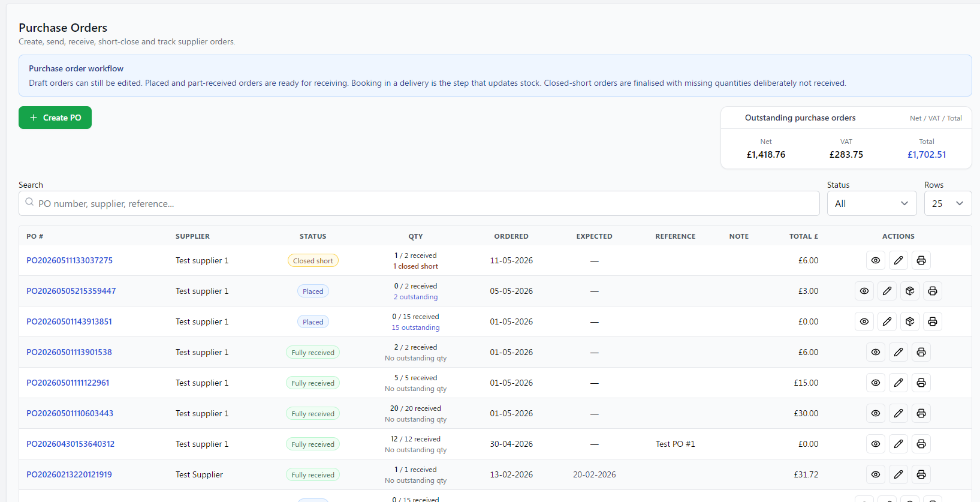View purchase order PO20260501110603443
980x502 pixels.
(x=876, y=413)
